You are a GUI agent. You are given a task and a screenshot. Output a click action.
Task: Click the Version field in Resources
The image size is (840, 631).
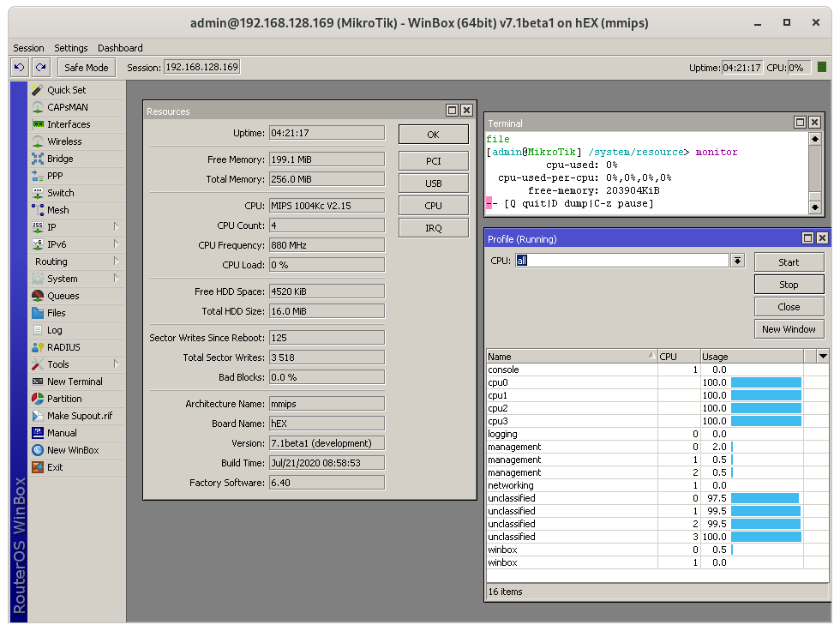coord(327,443)
